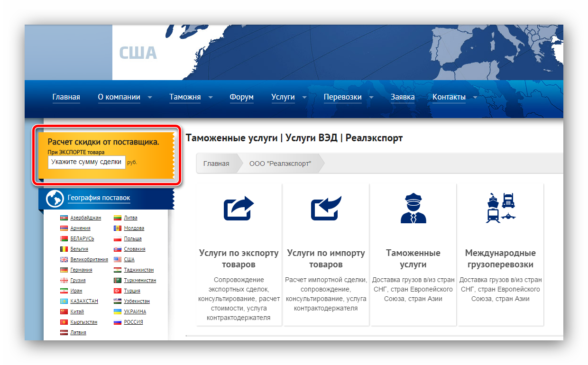
Task: Open the География поставок heading link
Action: tap(99, 198)
